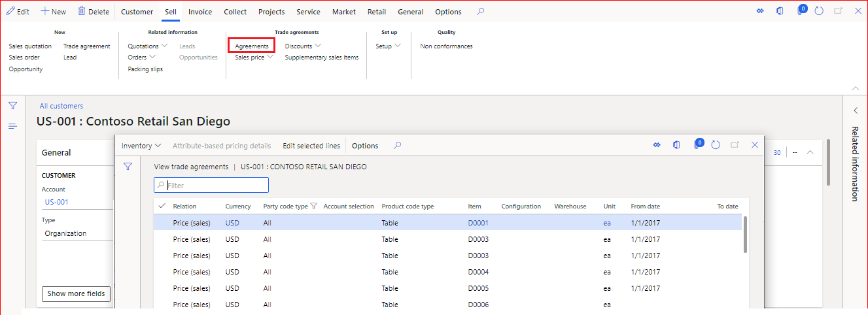Click Lead under New
This screenshot has width=868, height=315.
[x=70, y=58]
